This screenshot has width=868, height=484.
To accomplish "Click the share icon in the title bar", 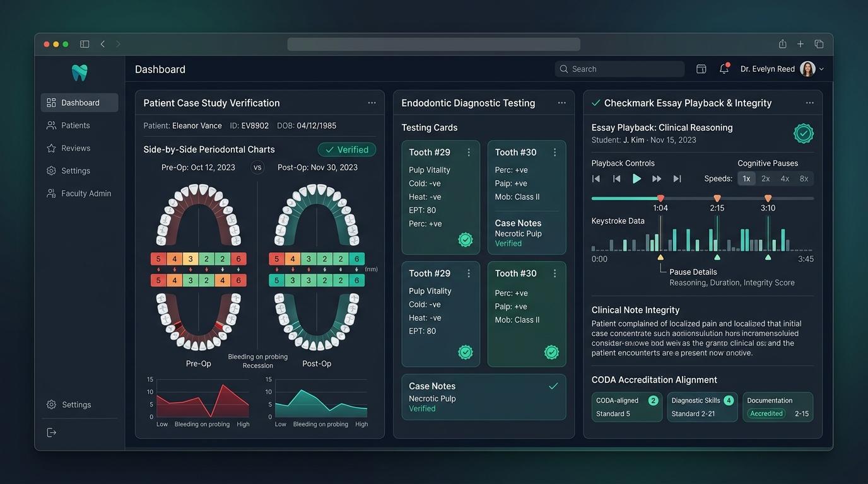I will [782, 44].
